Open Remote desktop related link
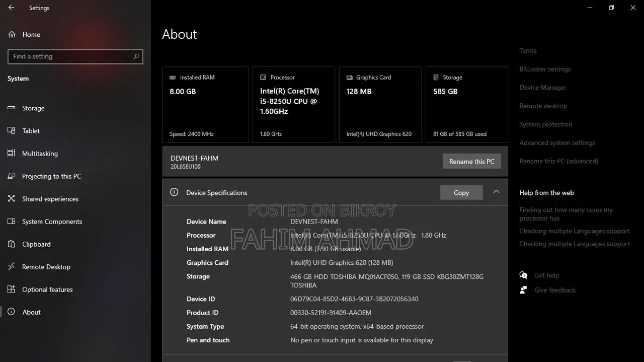 click(x=543, y=106)
